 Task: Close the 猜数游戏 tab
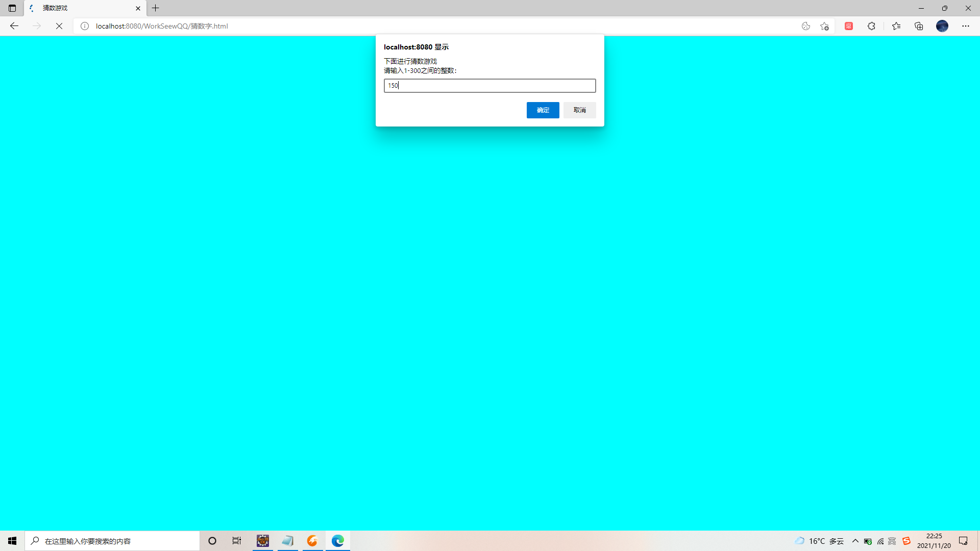point(138,8)
